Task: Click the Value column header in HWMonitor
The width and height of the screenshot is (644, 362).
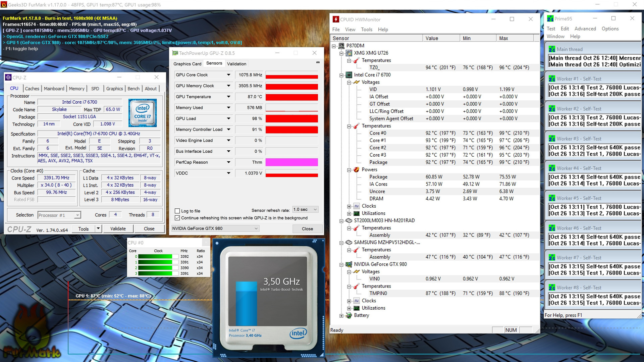Action: tap(441, 38)
